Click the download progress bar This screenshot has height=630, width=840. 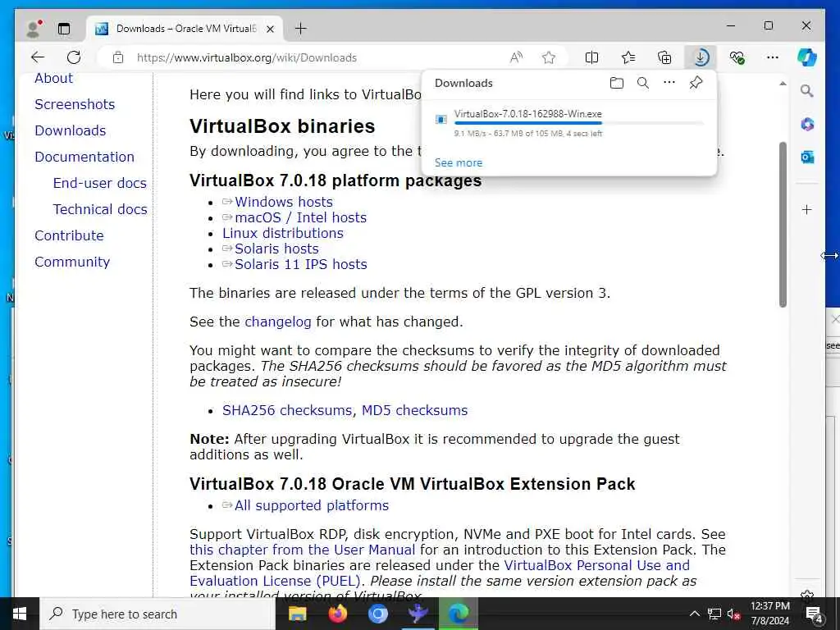pos(578,123)
